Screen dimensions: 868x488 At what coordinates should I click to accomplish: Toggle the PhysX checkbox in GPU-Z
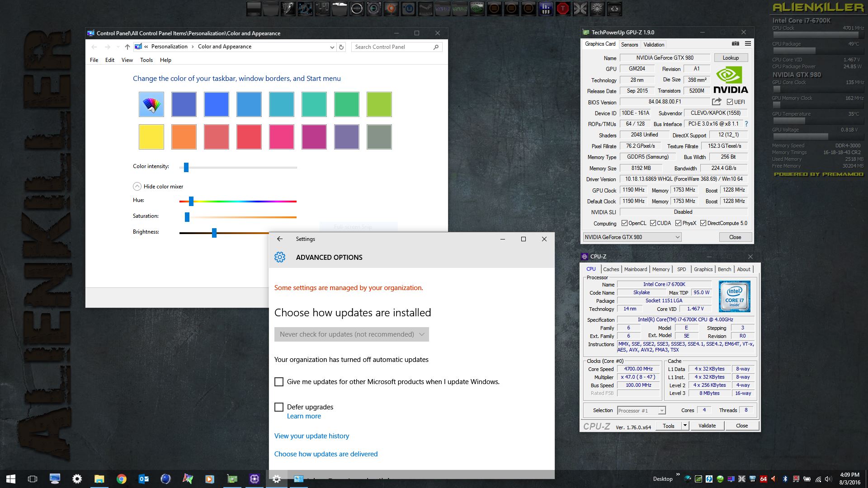click(678, 223)
